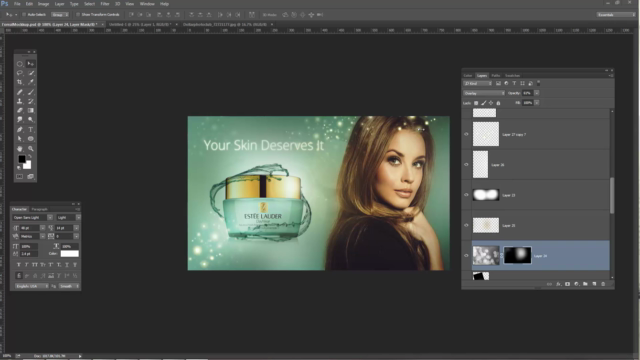Viewport: 640px width, 360px height.
Task: Swap foreground and background colors
Action: click(x=29, y=156)
